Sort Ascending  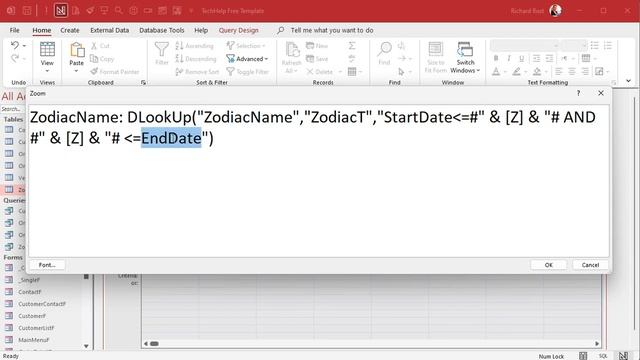click(x=195, y=46)
